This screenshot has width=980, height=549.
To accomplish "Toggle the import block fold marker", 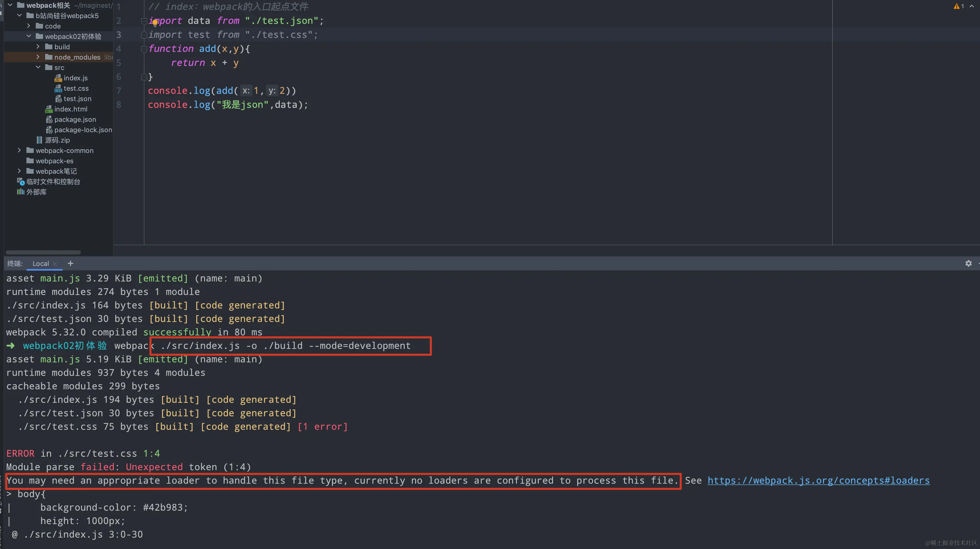I will 144,20.
